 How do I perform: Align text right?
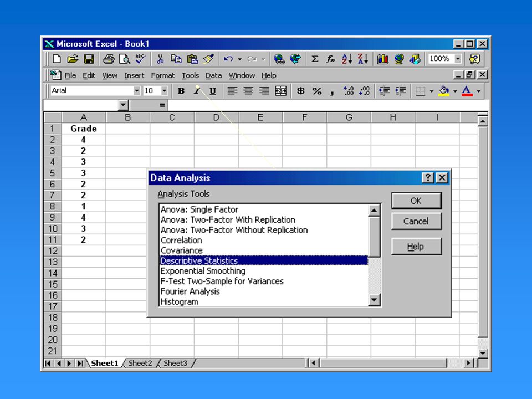264,91
